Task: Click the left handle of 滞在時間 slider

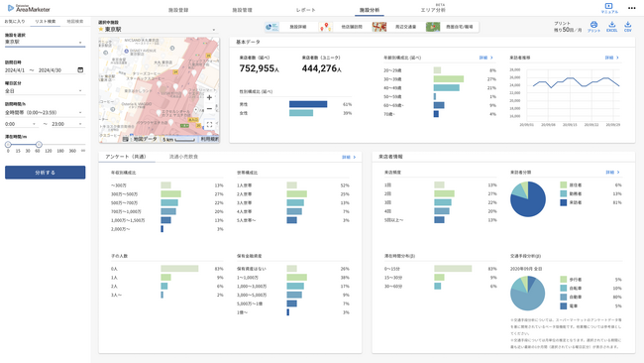Action: pyautogui.click(x=8, y=145)
